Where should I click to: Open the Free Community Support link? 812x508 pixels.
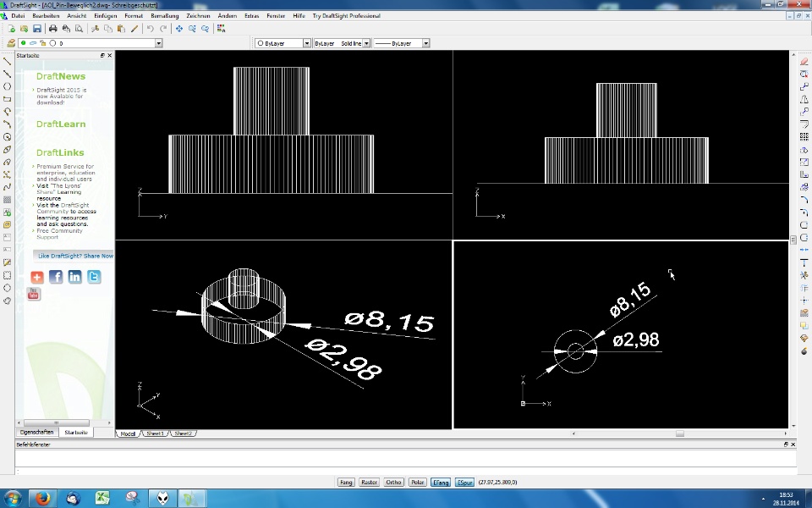click(59, 234)
